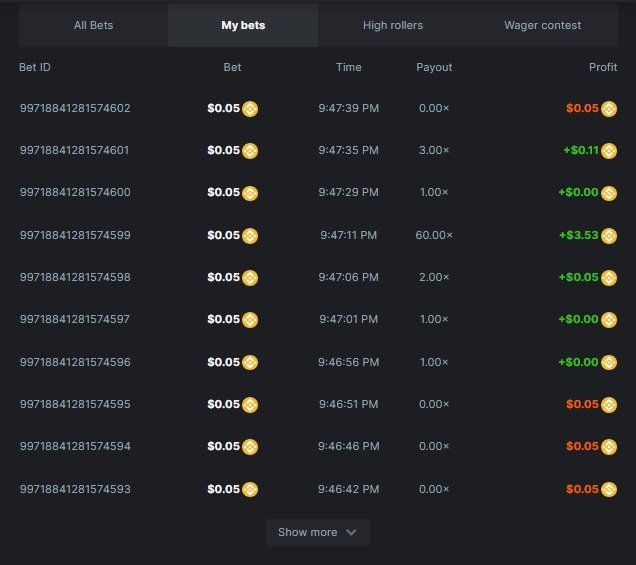This screenshot has height=565, width=636.
Task: Switch to the All Bets tab
Action: tap(94, 25)
